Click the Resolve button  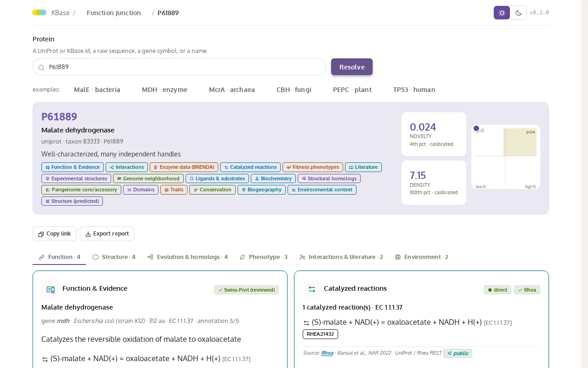(x=352, y=67)
